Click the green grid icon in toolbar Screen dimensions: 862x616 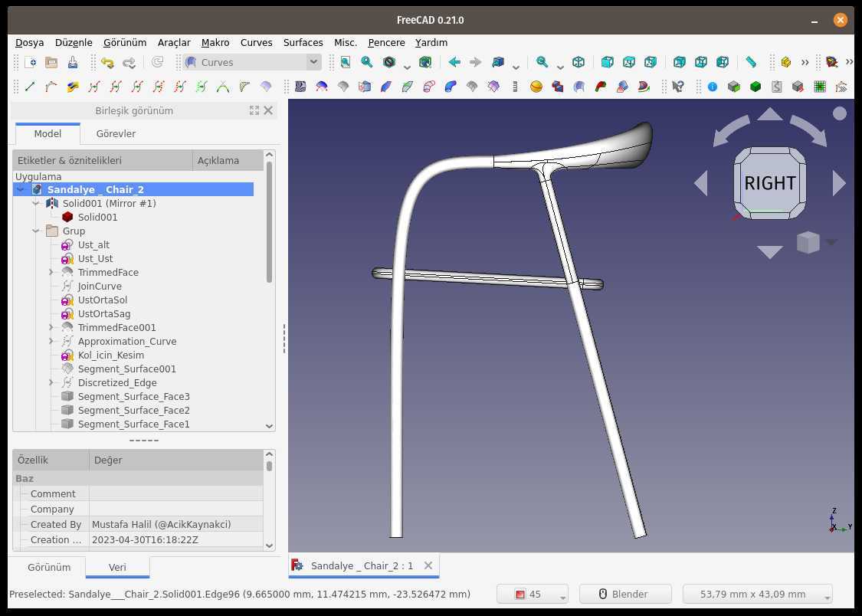tap(820, 87)
